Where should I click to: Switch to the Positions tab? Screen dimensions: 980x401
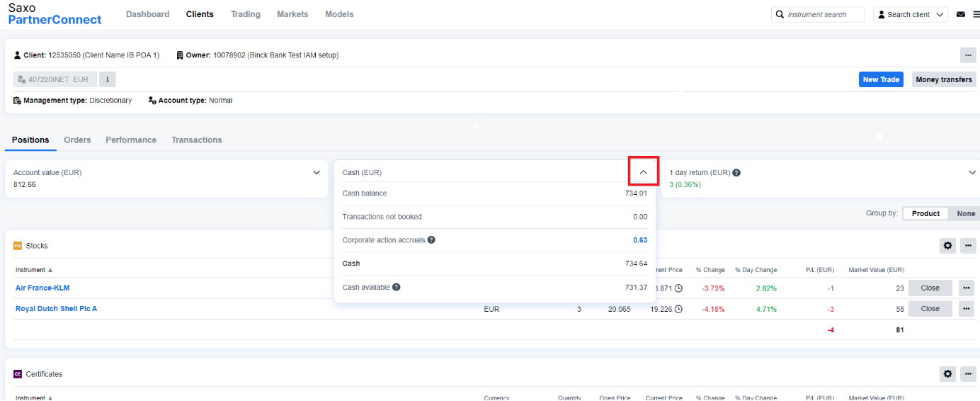point(30,140)
